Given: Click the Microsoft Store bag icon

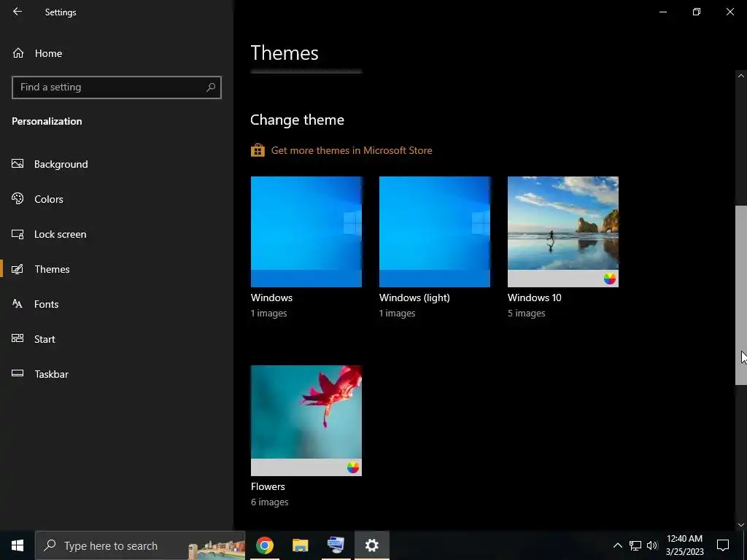Looking at the screenshot, I should tap(258, 150).
